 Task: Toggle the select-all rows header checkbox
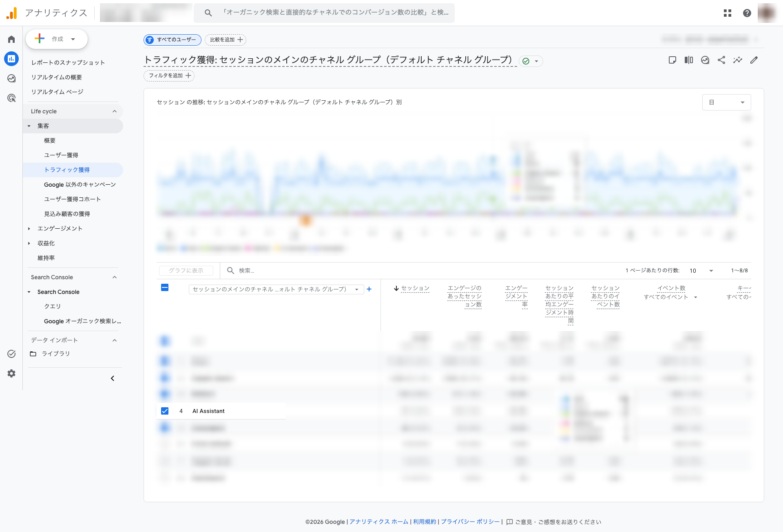click(x=165, y=287)
